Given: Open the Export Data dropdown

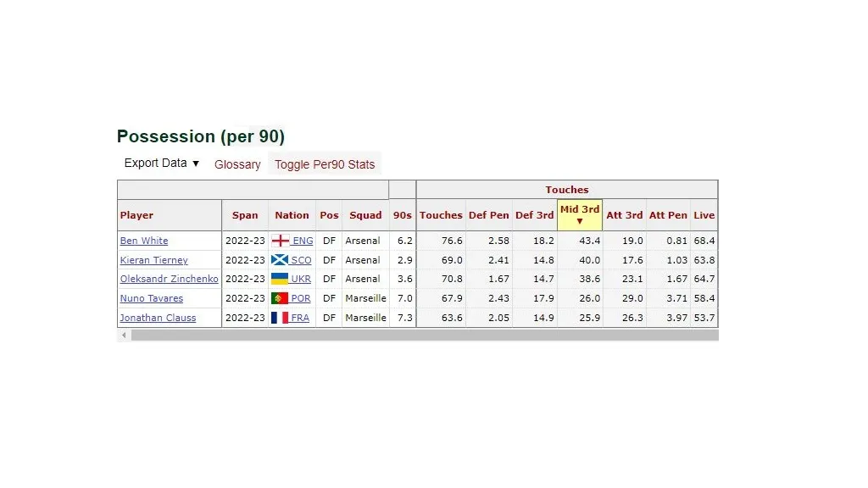Looking at the screenshot, I should 161,164.
